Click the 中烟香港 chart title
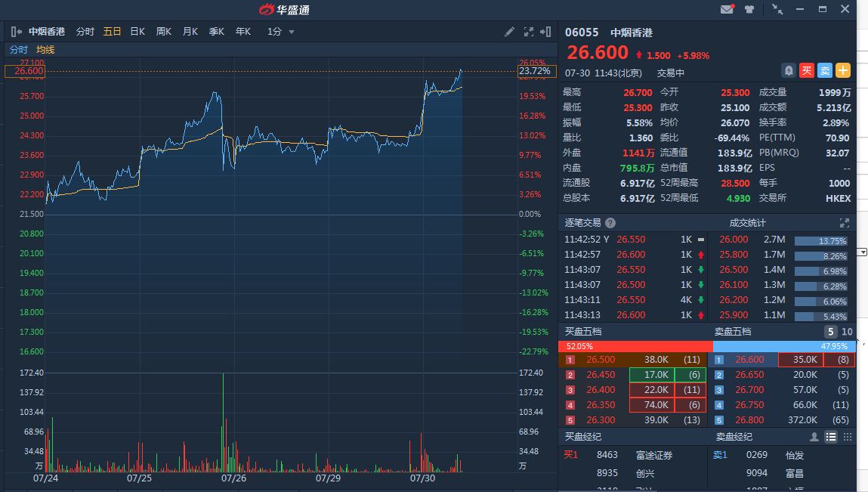The width and height of the screenshot is (868, 492). (x=47, y=32)
